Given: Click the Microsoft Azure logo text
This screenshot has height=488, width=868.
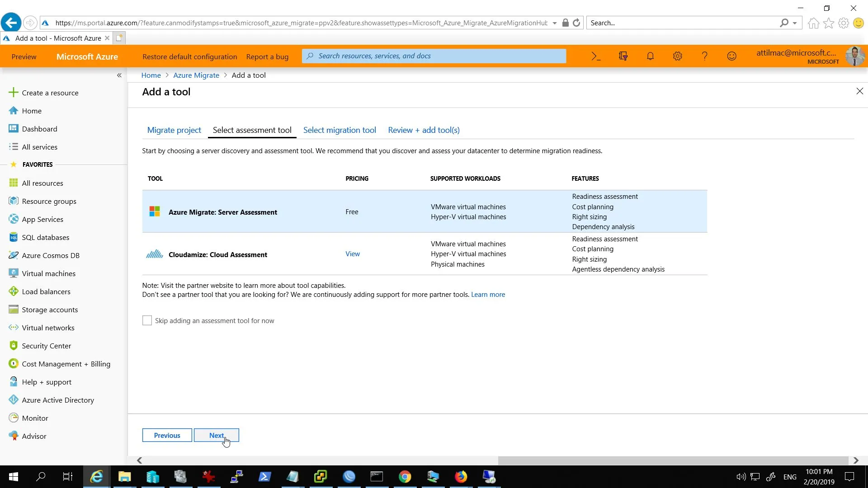Looking at the screenshot, I should pos(87,56).
